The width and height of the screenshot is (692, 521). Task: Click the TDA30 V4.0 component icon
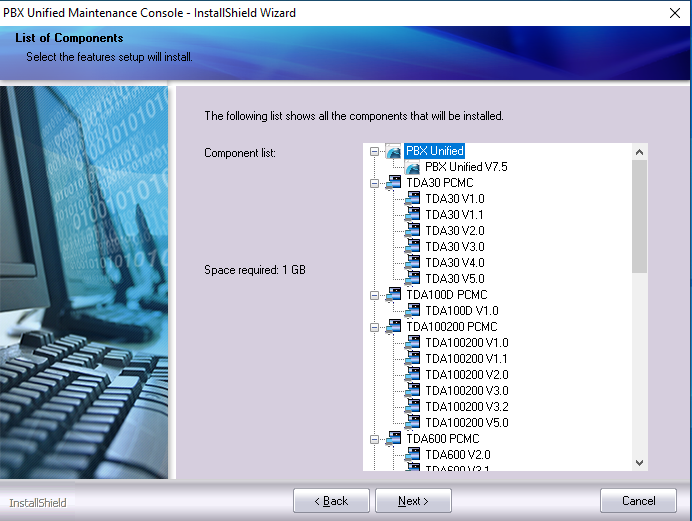click(x=412, y=263)
